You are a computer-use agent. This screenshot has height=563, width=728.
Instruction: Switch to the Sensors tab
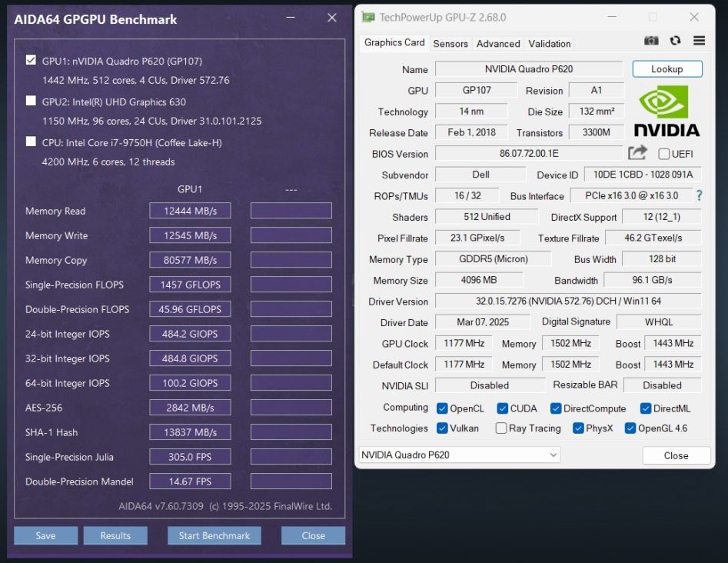[450, 44]
